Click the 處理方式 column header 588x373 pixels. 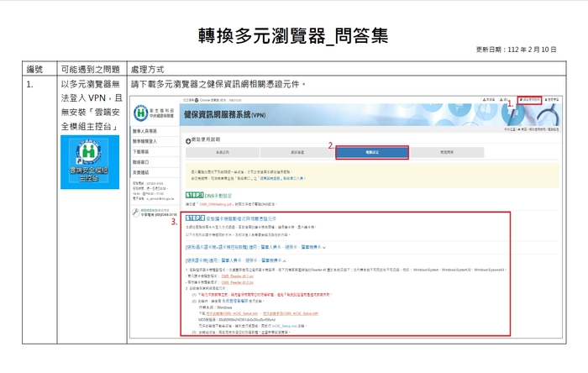point(147,70)
